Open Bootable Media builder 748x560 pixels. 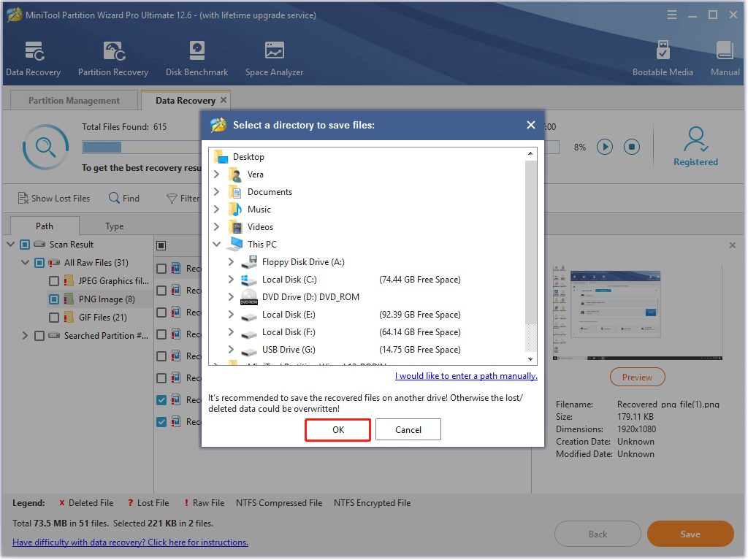click(x=663, y=58)
